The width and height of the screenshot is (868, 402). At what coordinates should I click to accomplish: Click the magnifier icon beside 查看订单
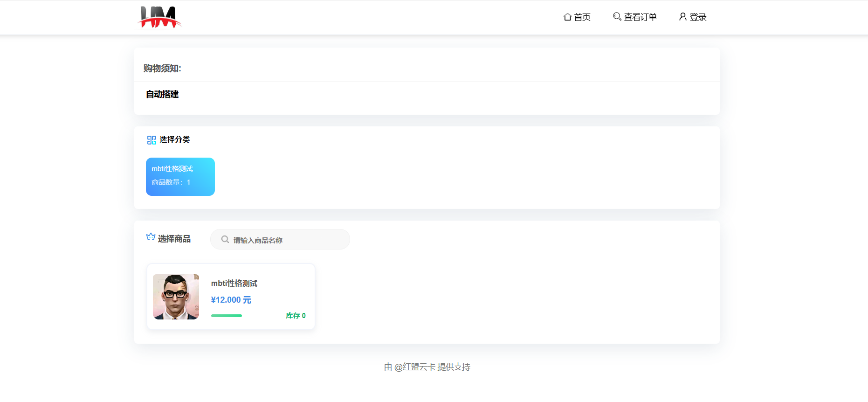point(617,17)
